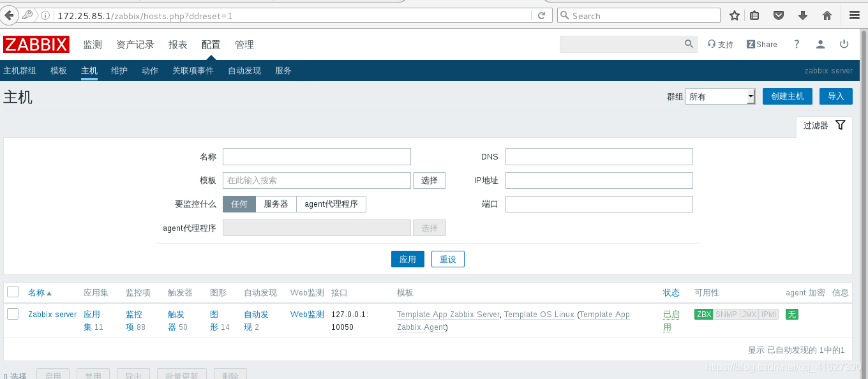Open the browser hamburger menu
The width and height of the screenshot is (868, 379).
(x=855, y=15)
